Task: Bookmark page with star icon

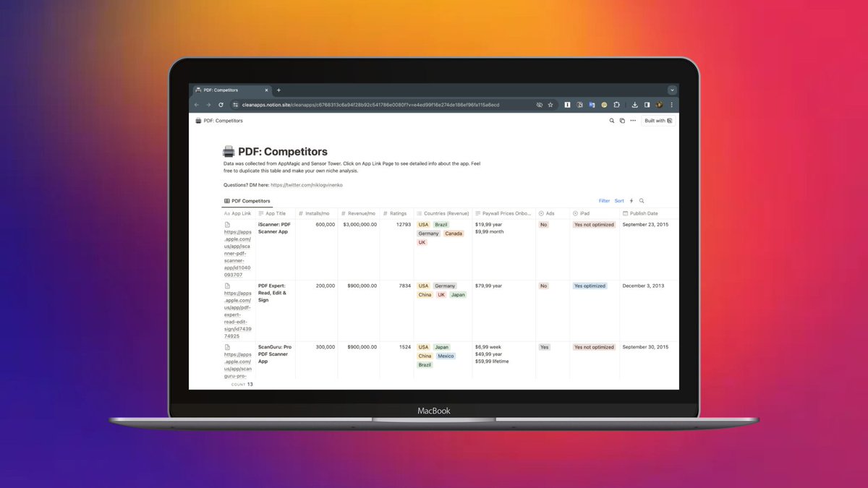Action: click(550, 105)
